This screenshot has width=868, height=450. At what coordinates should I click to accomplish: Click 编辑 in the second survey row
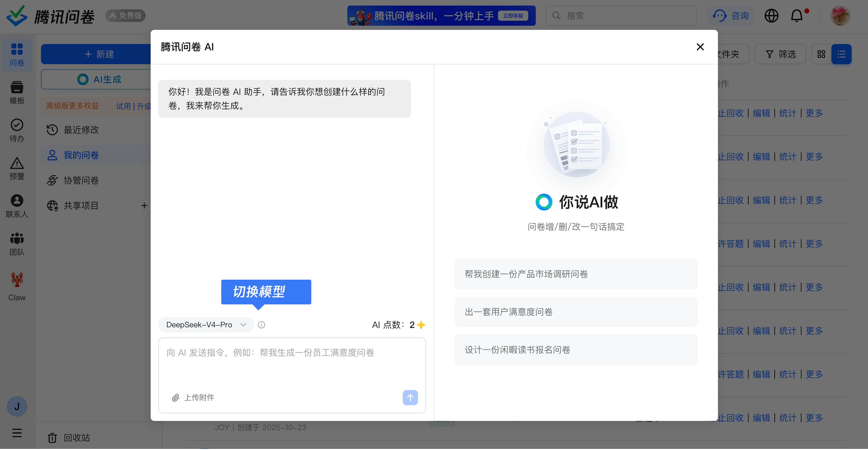click(x=761, y=157)
